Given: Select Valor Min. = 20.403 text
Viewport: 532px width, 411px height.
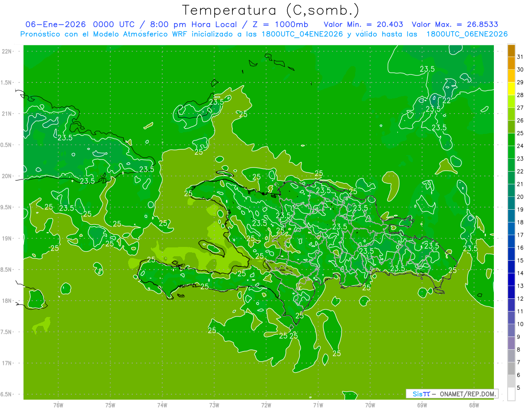Looking at the screenshot, I should click(x=364, y=24).
